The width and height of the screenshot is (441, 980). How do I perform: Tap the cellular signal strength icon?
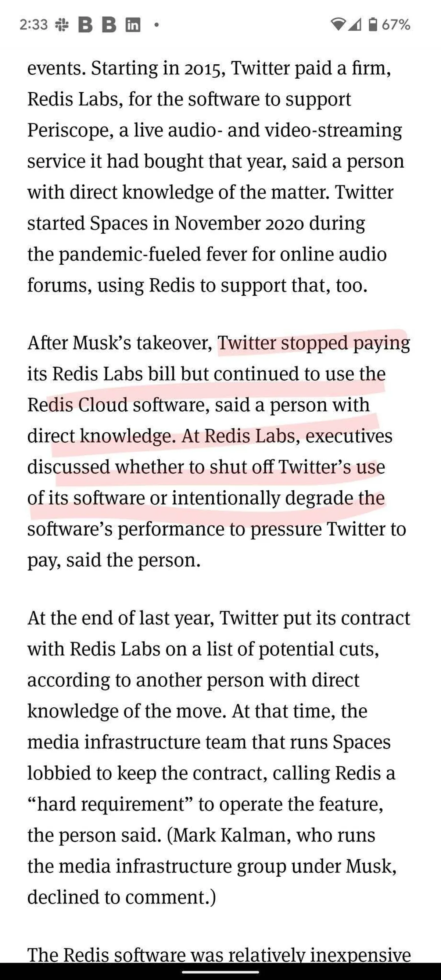355,25
